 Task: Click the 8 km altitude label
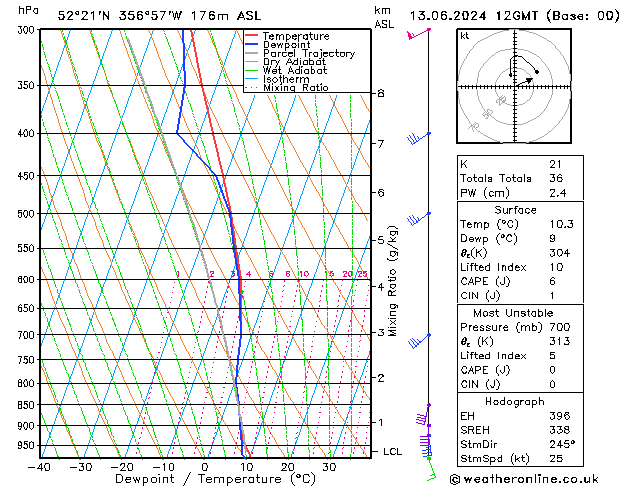coord(381,93)
